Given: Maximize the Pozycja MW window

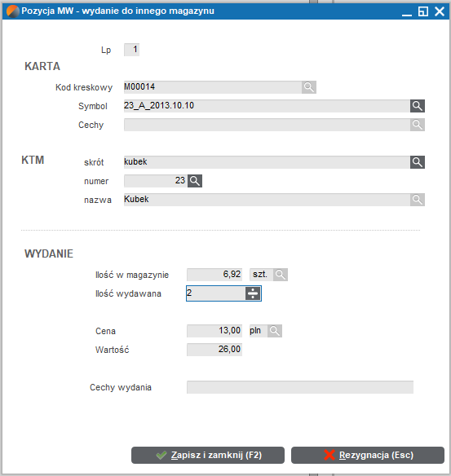Looking at the screenshot, I should pos(423,11).
